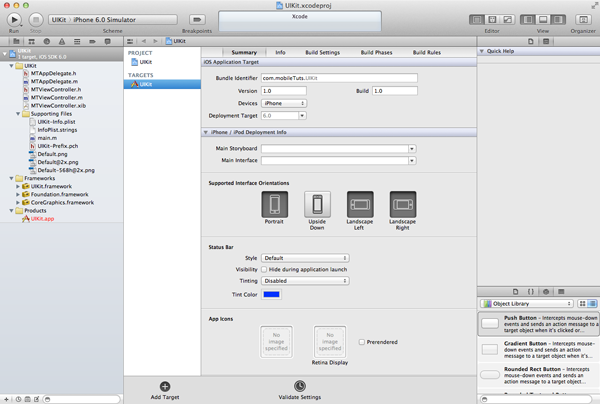Open the Main Interface dropdown
This screenshot has height=404, width=600.
(412, 160)
